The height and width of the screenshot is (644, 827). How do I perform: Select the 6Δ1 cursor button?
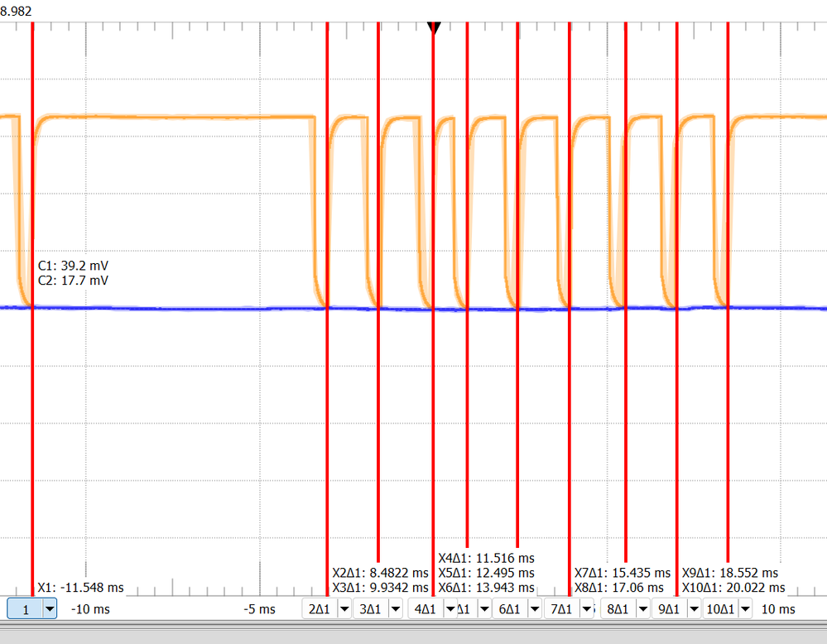click(x=510, y=609)
